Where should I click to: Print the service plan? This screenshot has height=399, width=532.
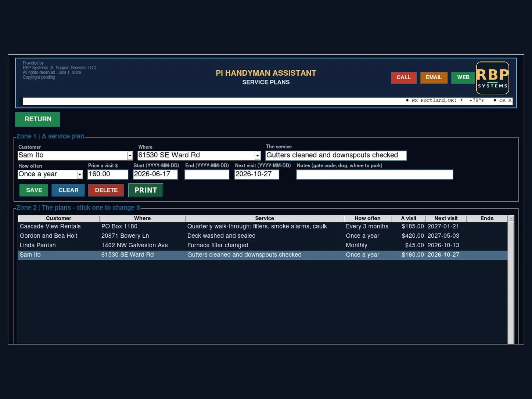[146, 190]
